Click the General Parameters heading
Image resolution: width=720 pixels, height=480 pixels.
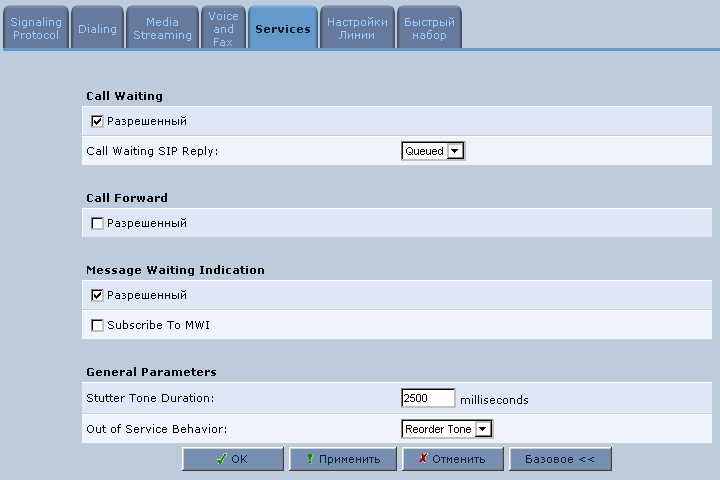151,372
